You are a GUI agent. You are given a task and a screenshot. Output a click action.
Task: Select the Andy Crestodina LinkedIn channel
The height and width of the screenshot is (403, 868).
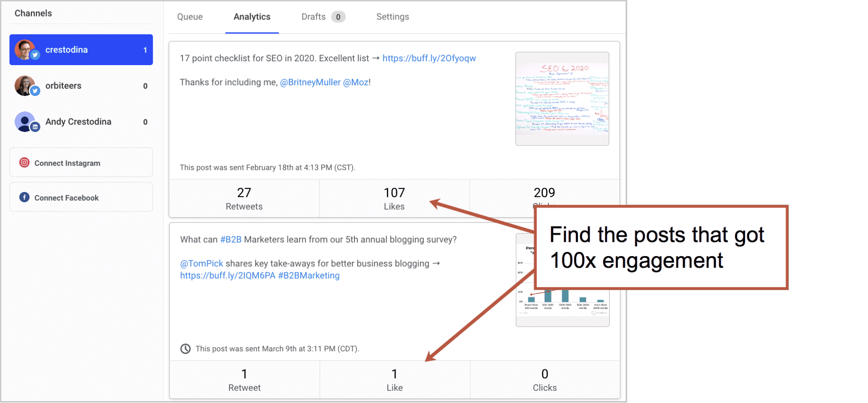(81, 122)
